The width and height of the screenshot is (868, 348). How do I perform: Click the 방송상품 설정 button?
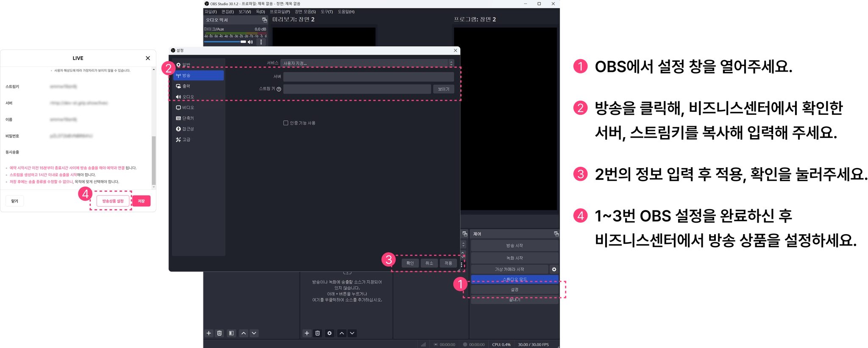113,201
